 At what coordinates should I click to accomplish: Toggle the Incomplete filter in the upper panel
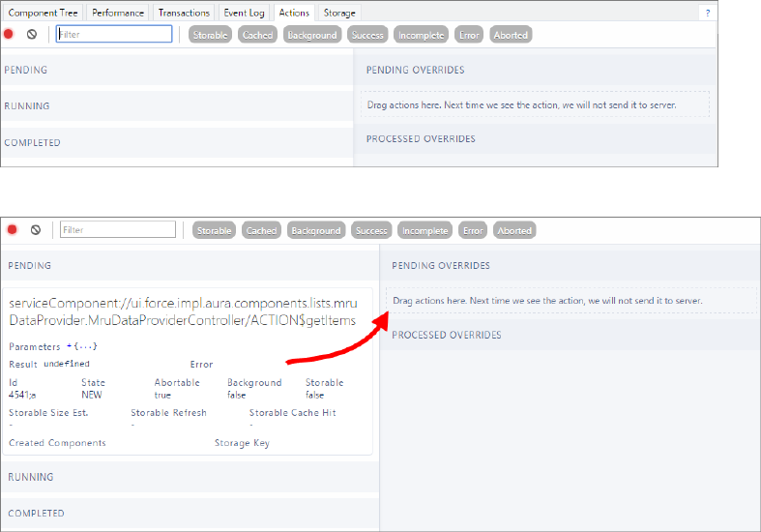[422, 35]
